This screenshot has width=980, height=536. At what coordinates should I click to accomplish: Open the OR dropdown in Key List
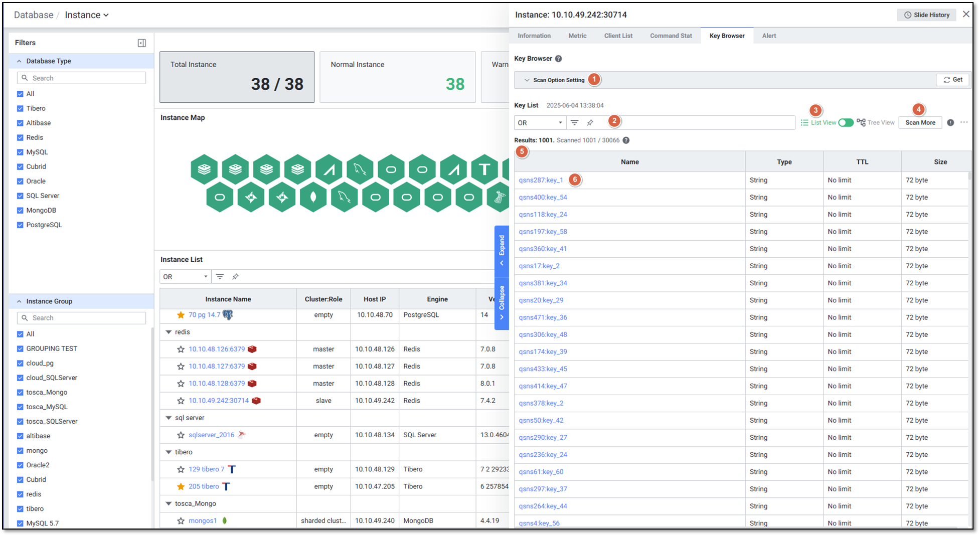[540, 123]
